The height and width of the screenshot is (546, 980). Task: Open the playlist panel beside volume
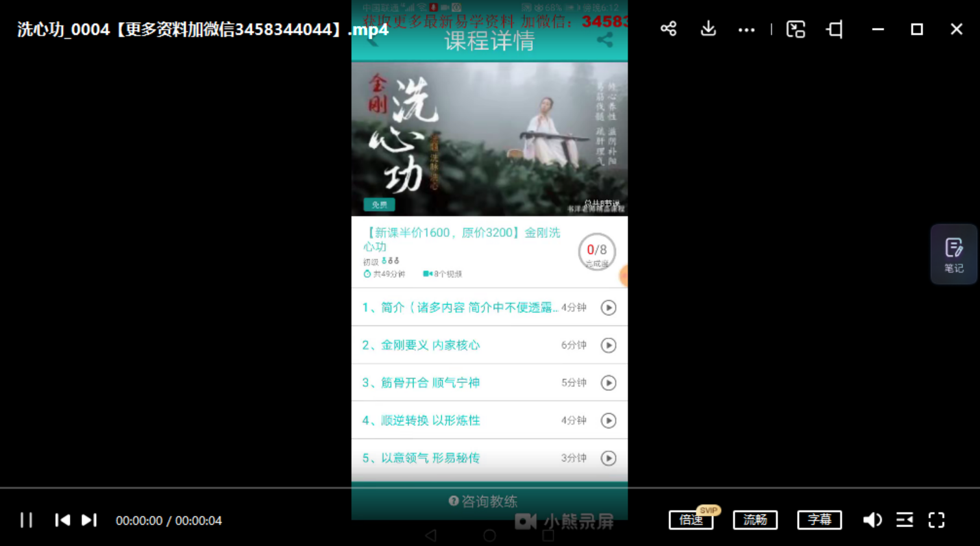pyautogui.click(x=905, y=519)
